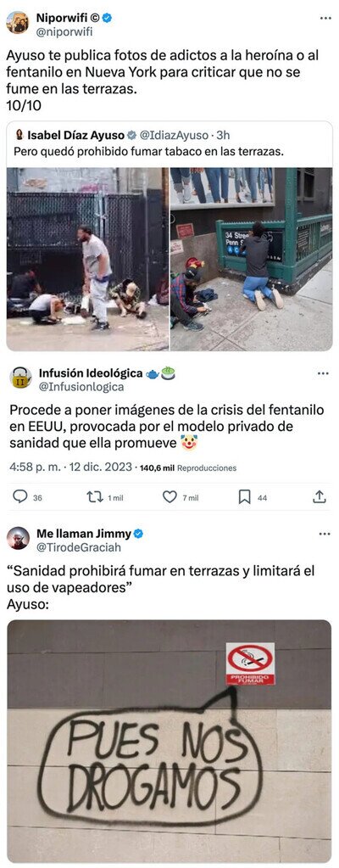Image resolution: width=339 pixels, height=868 pixels.
Task: Like the tweet via the heart icon
Action: 169,497
